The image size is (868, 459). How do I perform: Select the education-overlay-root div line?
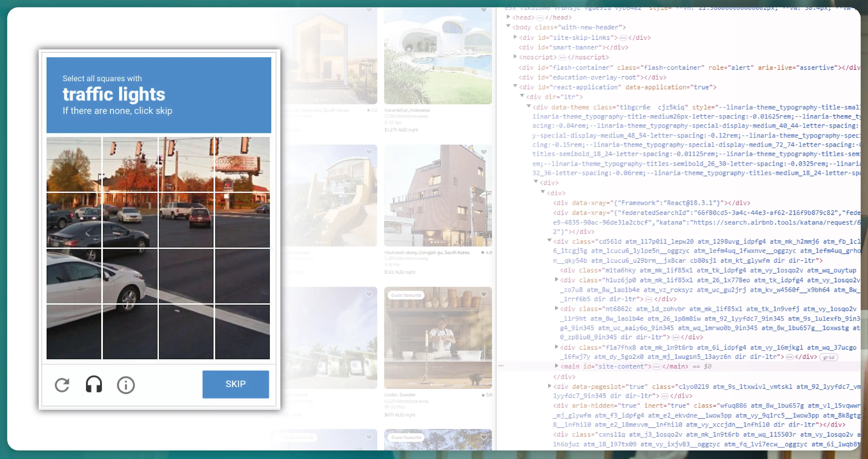tap(592, 77)
